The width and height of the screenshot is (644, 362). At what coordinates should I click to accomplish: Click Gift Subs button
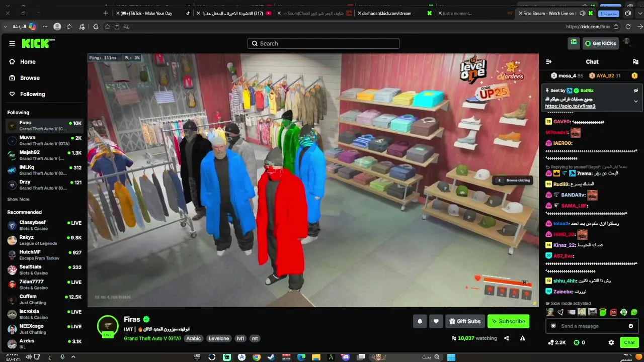(x=465, y=321)
